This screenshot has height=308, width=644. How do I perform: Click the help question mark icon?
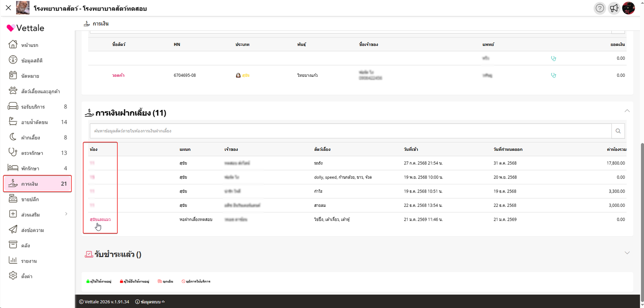pyautogui.click(x=599, y=8)
